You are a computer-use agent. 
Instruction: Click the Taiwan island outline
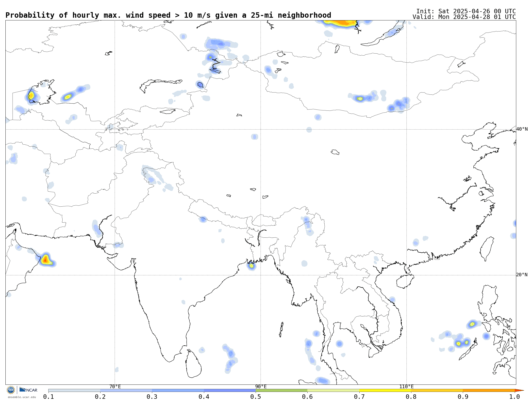487,249
